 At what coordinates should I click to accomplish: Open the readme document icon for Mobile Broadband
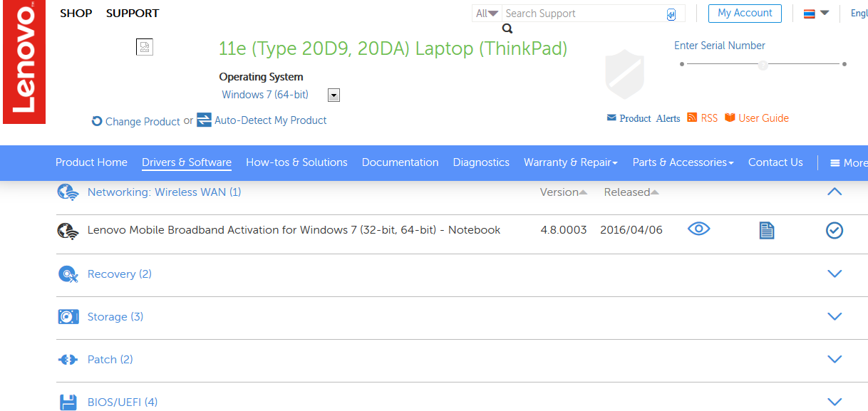point(766,230)
